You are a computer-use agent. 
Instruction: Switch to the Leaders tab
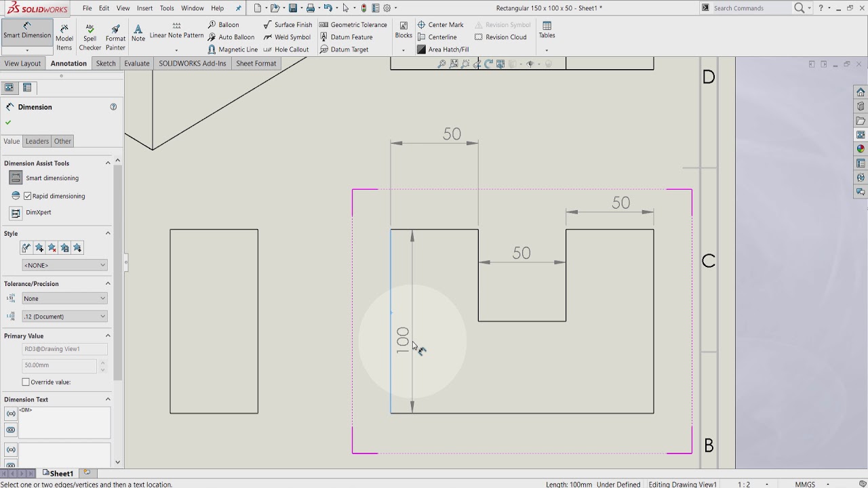pyautogui.click(x=37, y=141)
